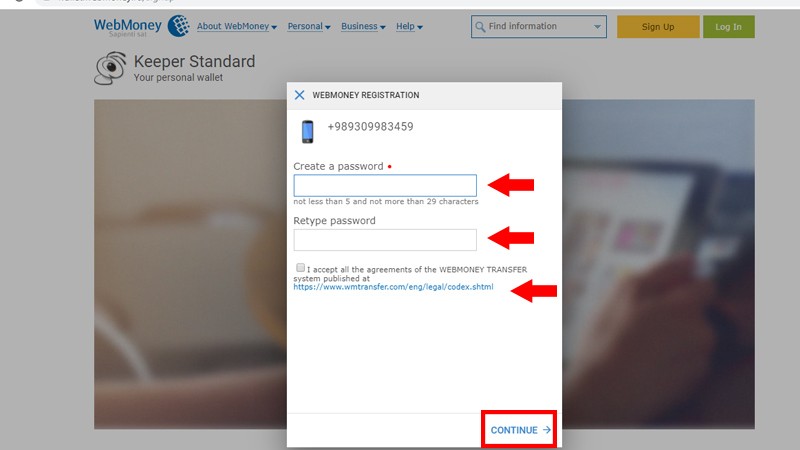
Task: Open the Business menu
Action: click(363, 27)
